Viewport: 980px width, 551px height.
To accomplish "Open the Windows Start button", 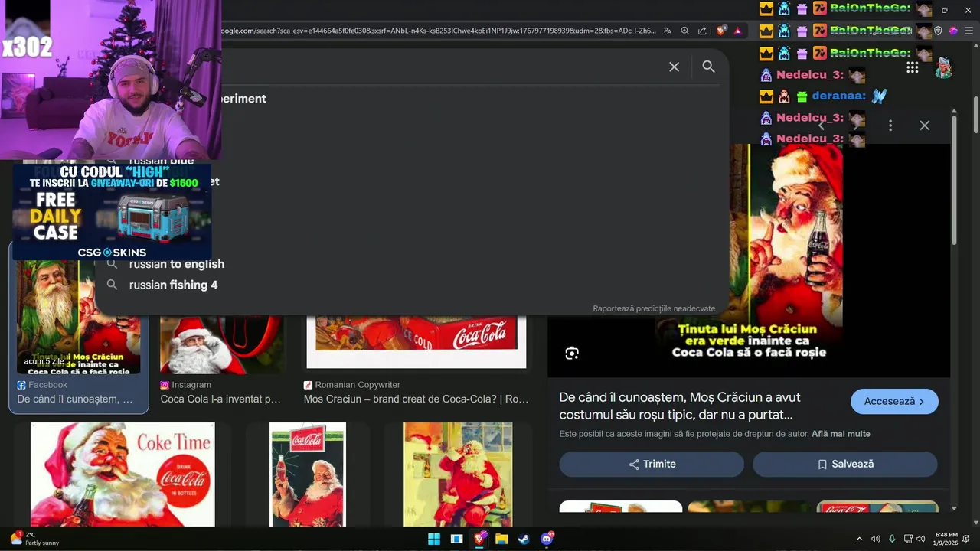I will click(434, 539).
